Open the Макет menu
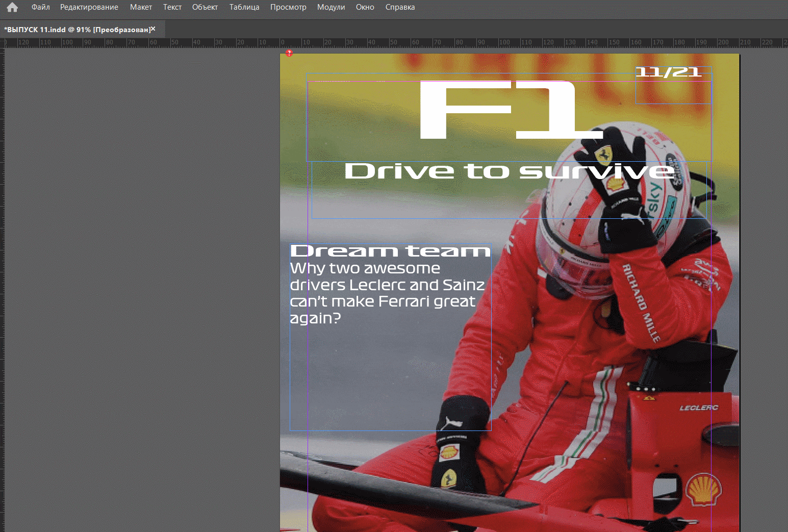The image size is (788, 532). coord(141,7)
